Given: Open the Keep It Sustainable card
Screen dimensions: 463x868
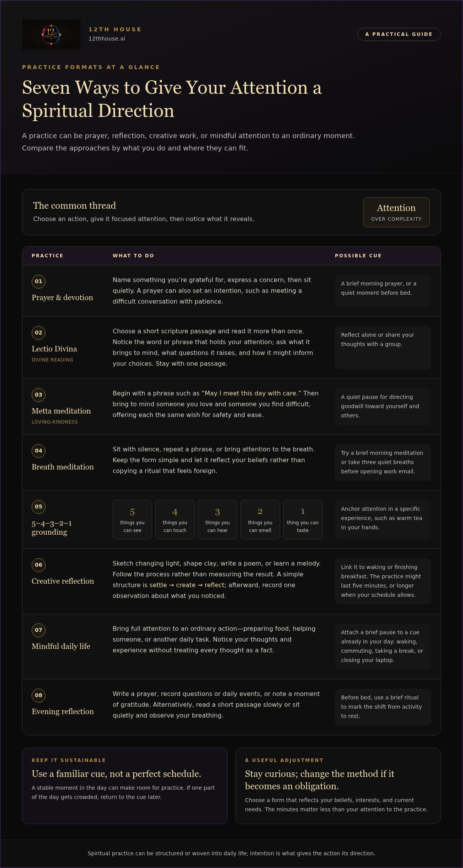Looking at the screenshot, I should pyautogui.click(x=125, y=786).
